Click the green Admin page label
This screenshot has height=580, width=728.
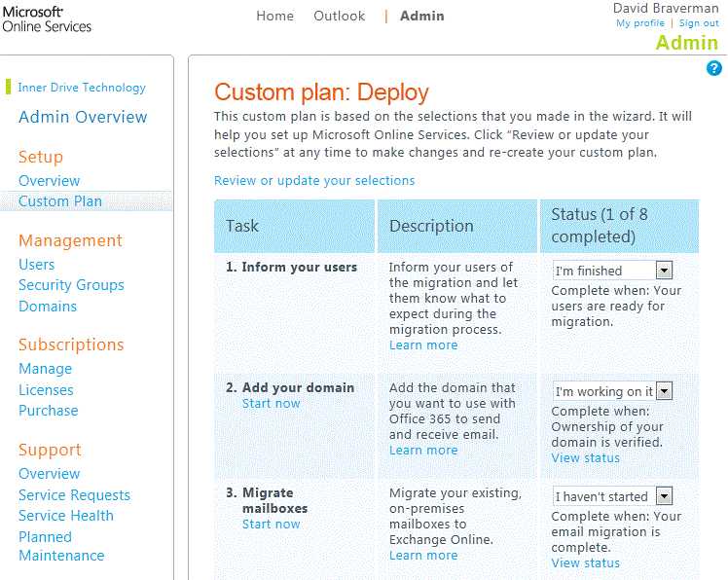[687, 42]
